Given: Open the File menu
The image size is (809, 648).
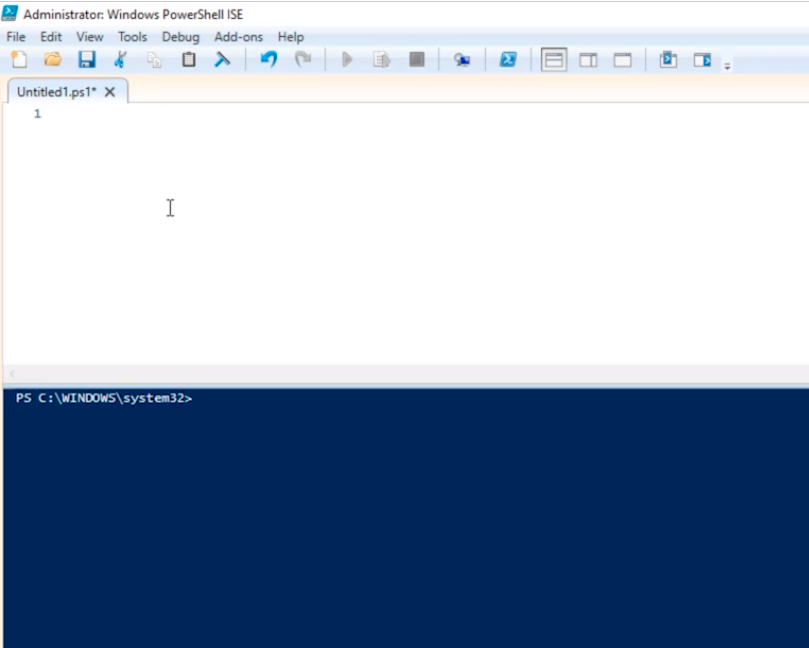Looking at the screenshot, I should click(x=16, y=37).
